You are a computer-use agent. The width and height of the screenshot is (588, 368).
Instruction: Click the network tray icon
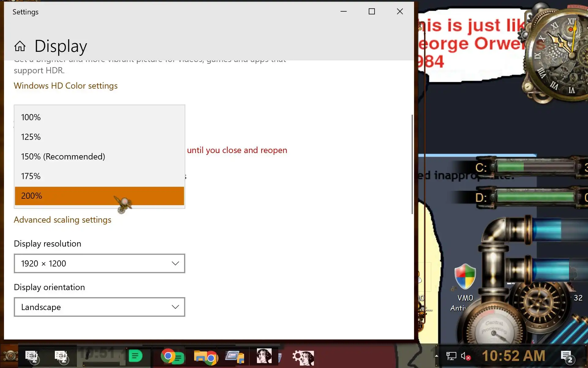tap(451, 356)
